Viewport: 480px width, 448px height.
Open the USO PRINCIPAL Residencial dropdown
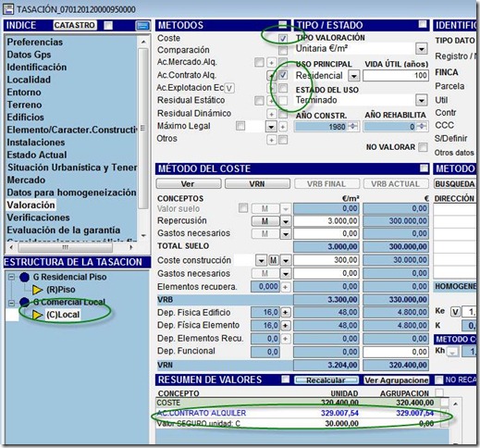[x=354, y=76]
